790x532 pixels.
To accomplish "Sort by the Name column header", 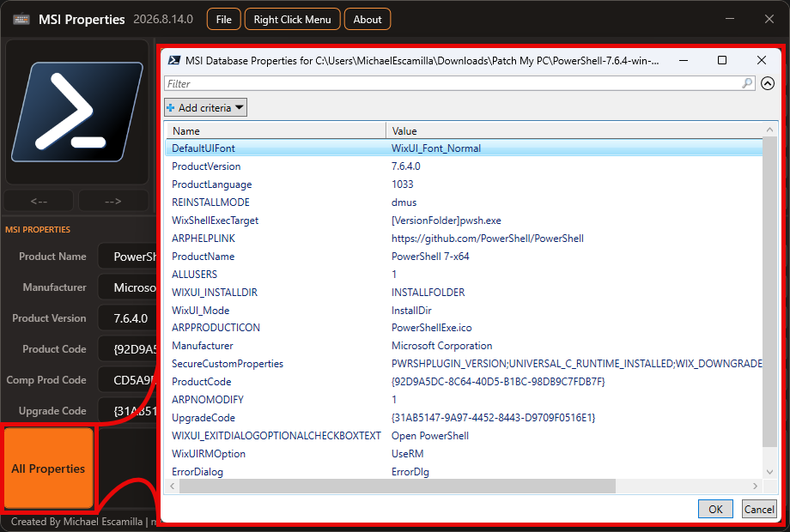I will tap(276, 131).
